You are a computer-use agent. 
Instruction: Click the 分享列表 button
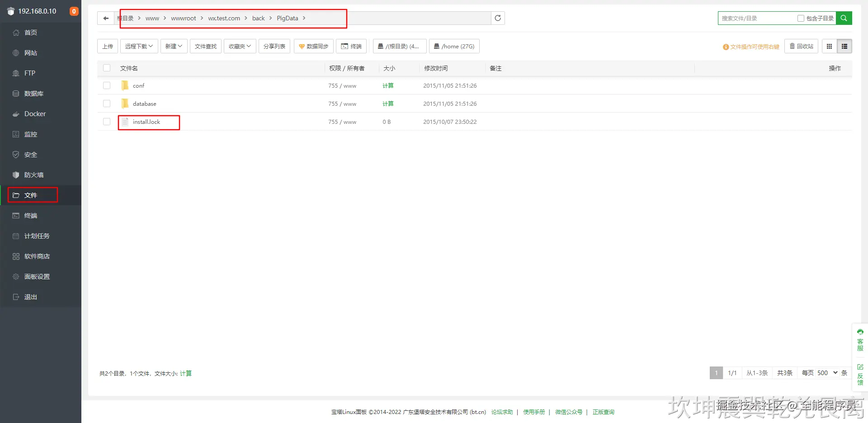[x=274, y=46]
